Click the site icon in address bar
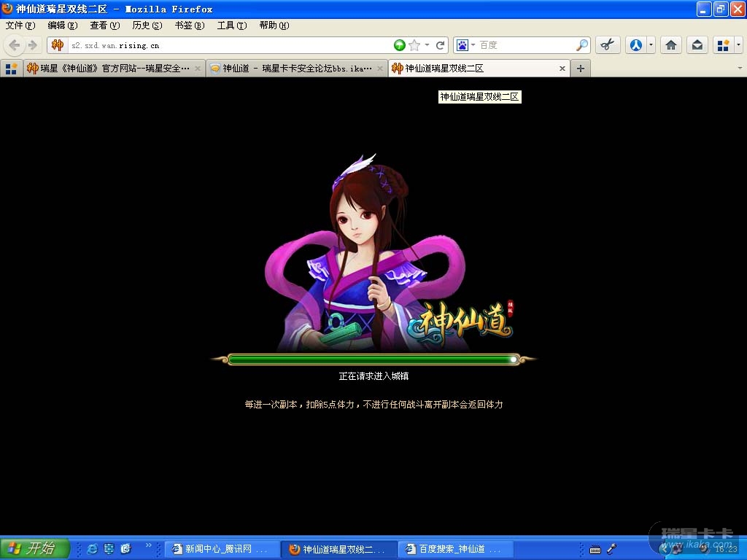 click(x=58, y=45)
